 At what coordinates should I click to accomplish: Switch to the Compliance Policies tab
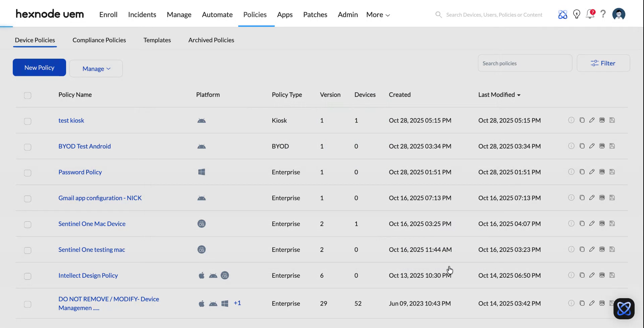99,40
